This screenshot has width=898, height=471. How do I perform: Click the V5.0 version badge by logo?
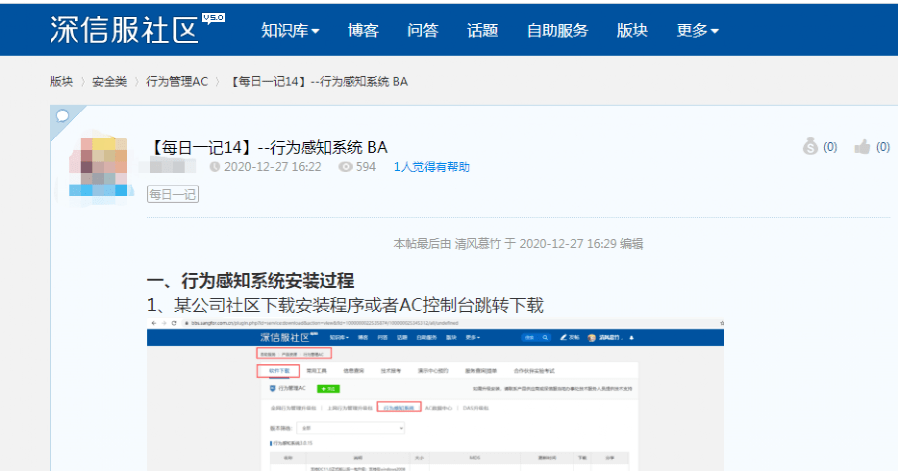pos(214,18)
